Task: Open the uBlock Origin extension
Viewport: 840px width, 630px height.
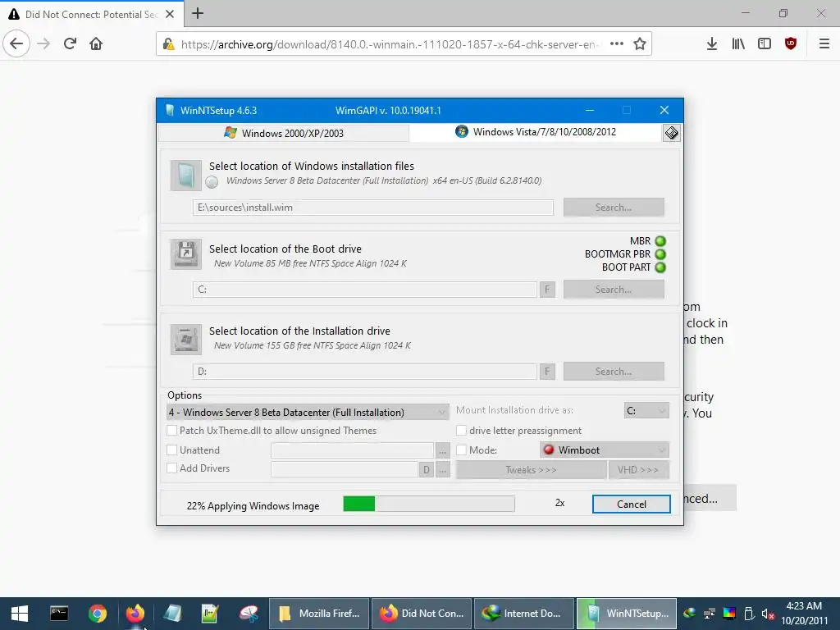Action: [x=791, y=44]
